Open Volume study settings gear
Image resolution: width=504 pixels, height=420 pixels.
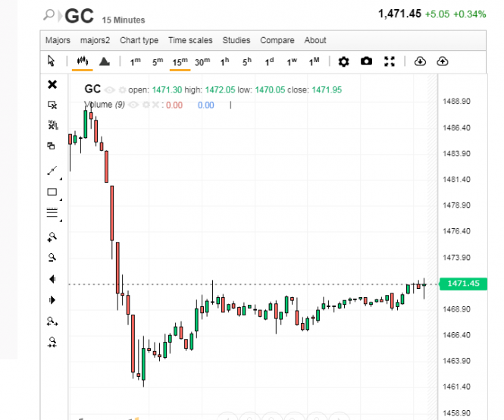[146, 105]
